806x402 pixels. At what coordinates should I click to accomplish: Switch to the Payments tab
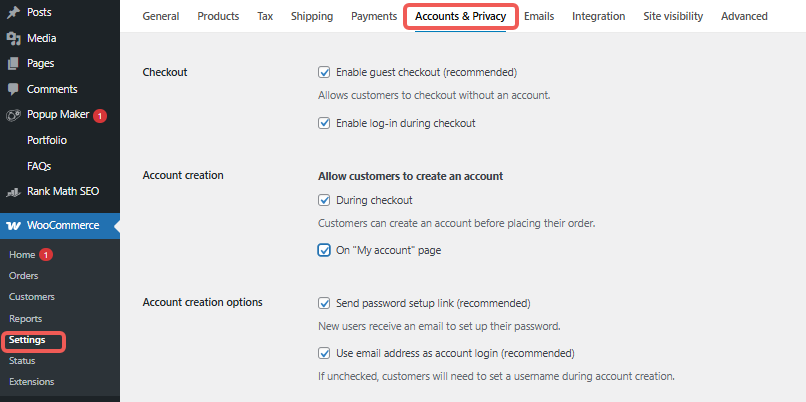click(x=374, y=16)
